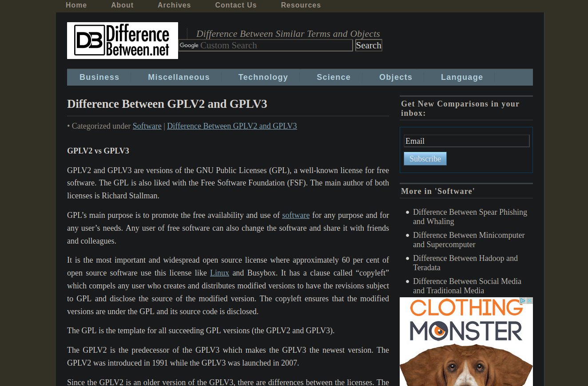Open the Contact Us page

[236, 5]
